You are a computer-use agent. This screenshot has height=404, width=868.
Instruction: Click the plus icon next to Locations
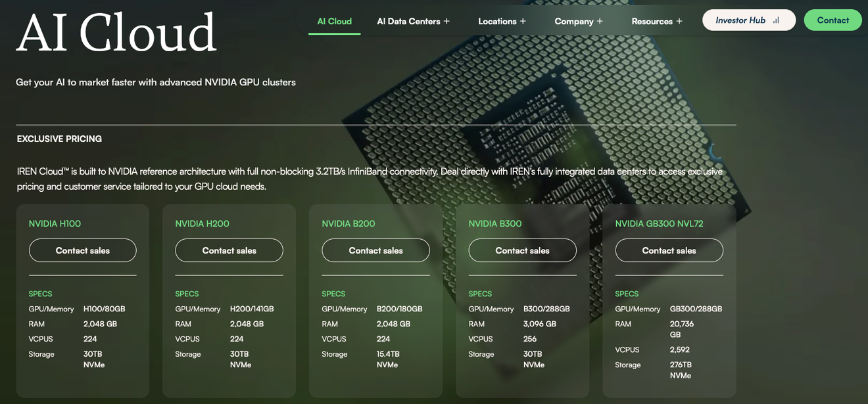(523, 21)
